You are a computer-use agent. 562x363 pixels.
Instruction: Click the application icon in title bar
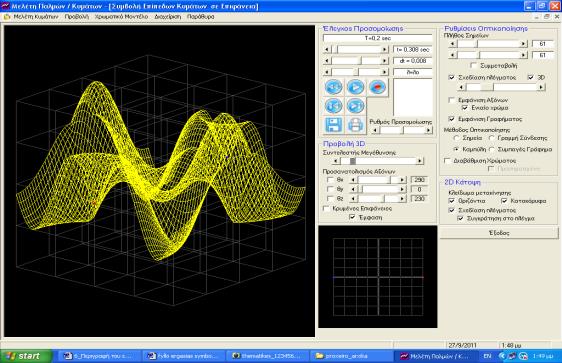[5, 6]
